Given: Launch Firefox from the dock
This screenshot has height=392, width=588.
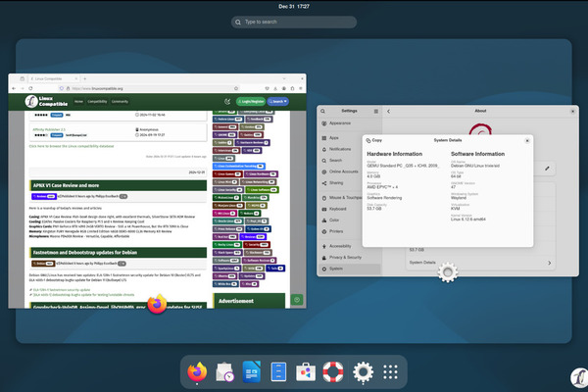Looking at the screenshot, I should tap(197, 372).
